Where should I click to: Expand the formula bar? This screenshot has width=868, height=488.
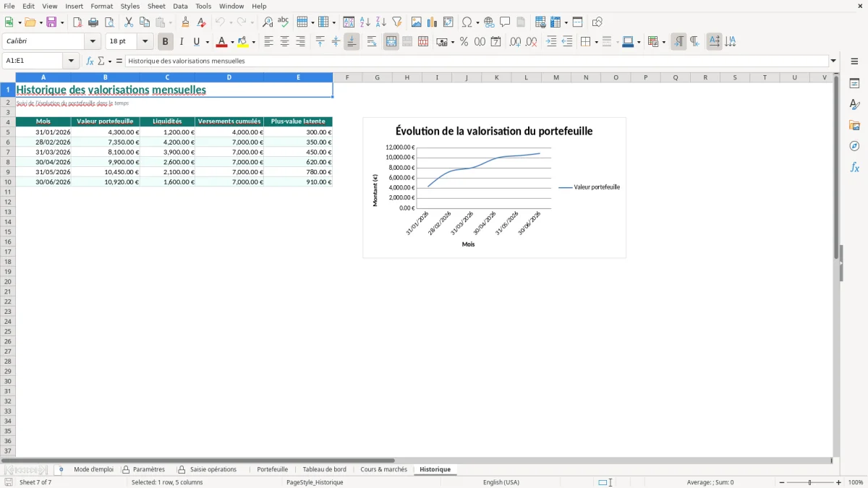833,61
